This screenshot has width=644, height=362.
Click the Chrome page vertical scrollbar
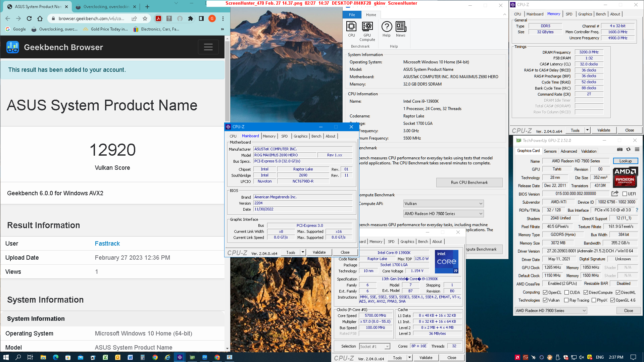227,81
